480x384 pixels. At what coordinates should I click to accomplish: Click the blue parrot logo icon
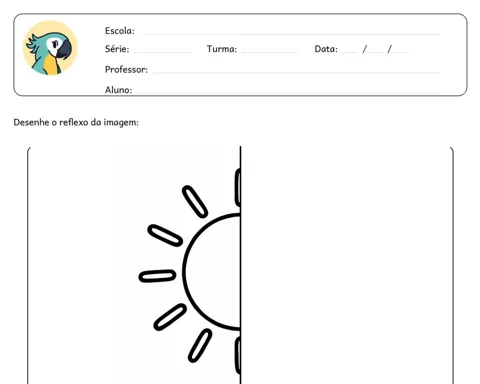(50, 48)
